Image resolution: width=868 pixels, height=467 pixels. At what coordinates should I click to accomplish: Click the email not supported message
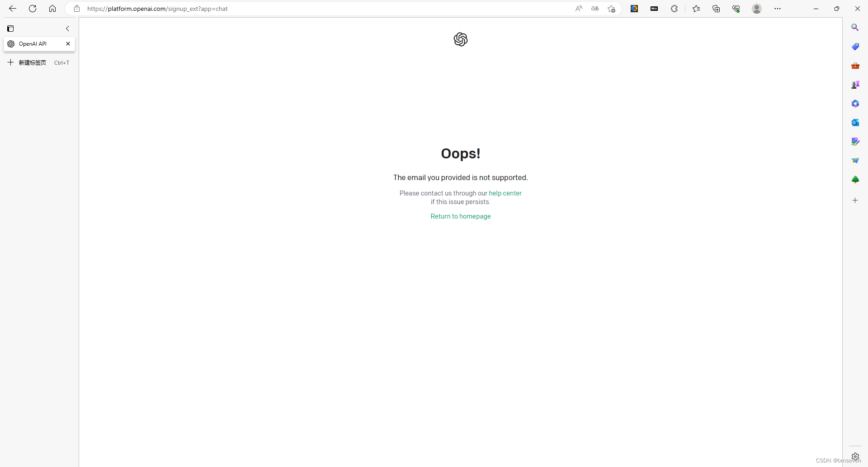tap(461, 177)
